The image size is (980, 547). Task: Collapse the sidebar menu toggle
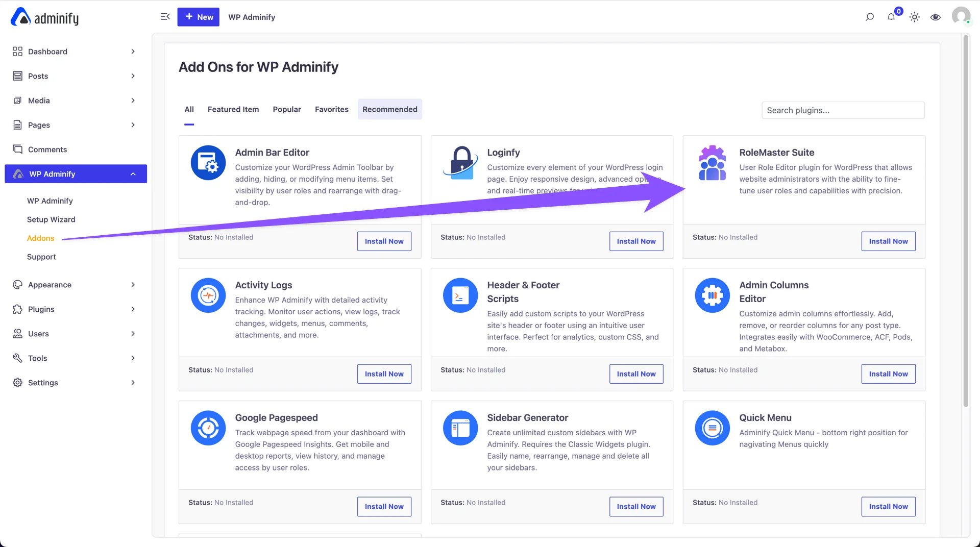pyautogui.click(x=165, y=17)
